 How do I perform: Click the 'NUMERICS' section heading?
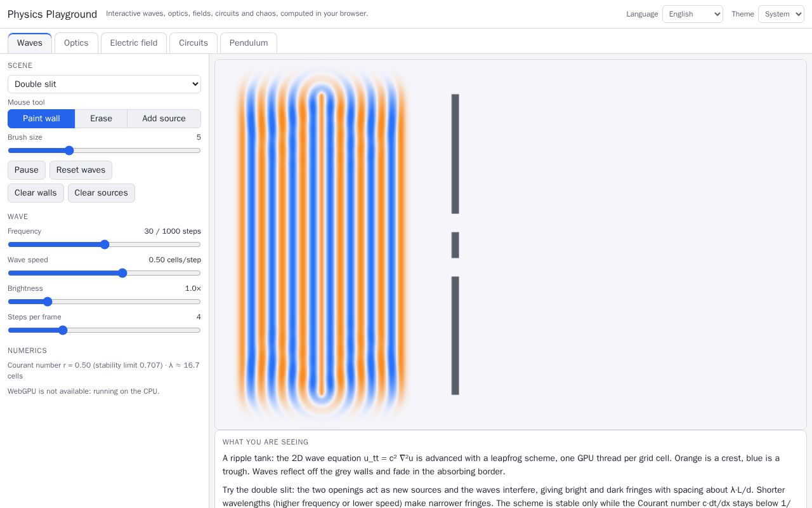click(x=27, y=351)
